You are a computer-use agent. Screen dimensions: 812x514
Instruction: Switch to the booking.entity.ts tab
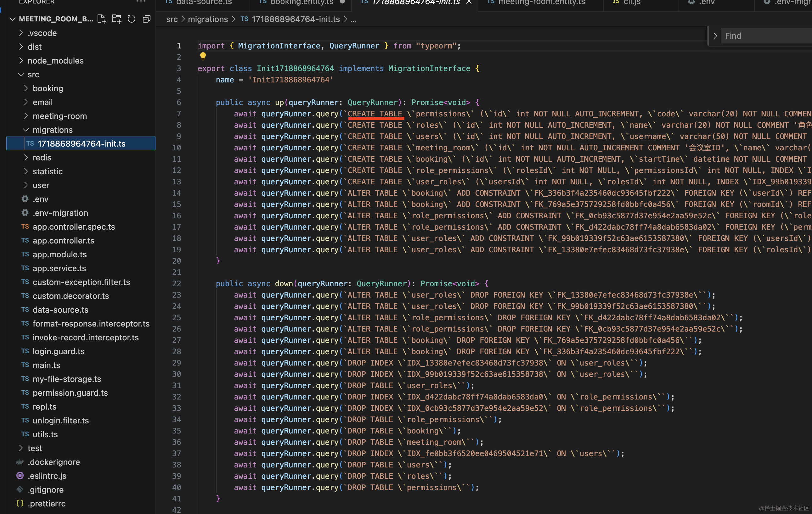pyautogui.click(x=302, y=3)
